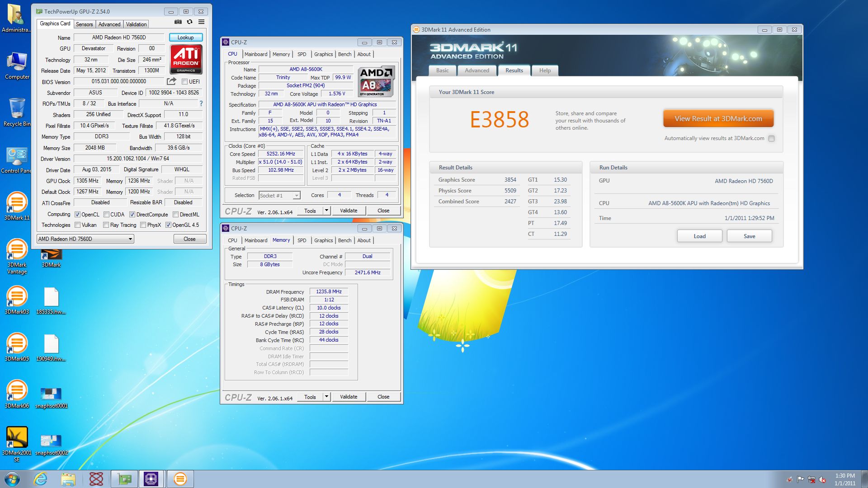Launch the 3DMark03 desktop shortcut
868x488 pixels.
[x=17, y=300]
